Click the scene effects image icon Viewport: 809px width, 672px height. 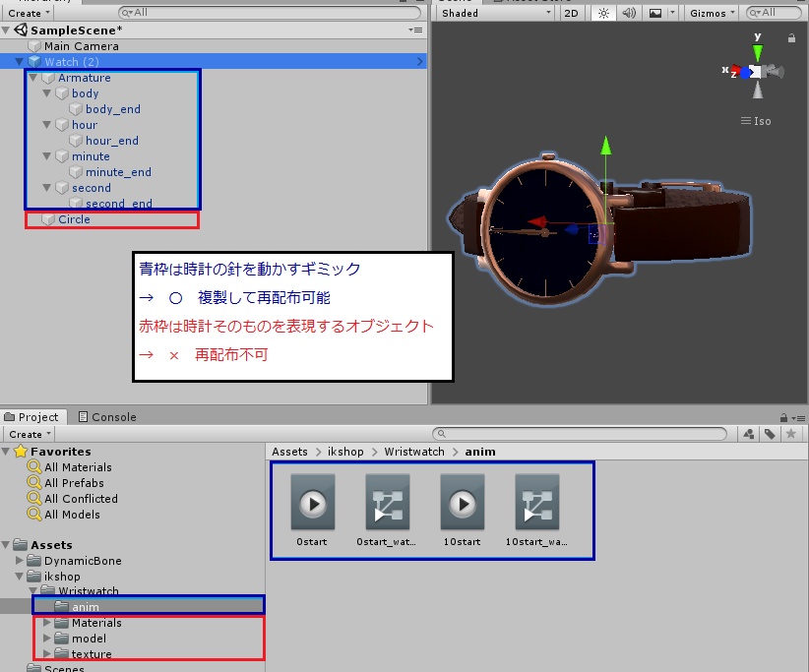655,13
